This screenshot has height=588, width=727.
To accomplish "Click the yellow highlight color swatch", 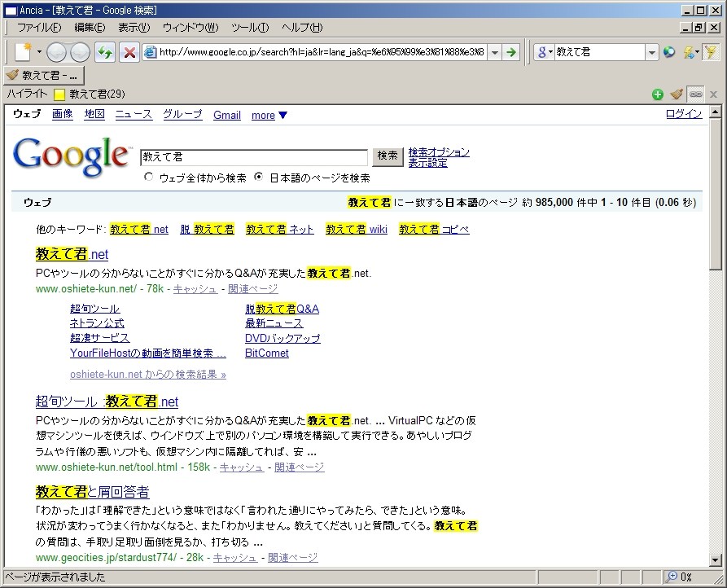I will [x=59, y=94].
